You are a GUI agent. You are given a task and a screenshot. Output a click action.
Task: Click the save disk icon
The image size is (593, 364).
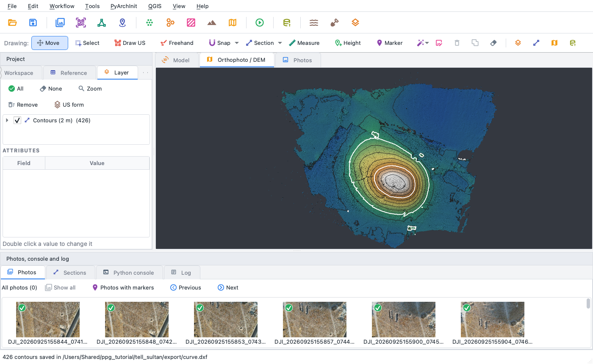[x=33, y=23]
